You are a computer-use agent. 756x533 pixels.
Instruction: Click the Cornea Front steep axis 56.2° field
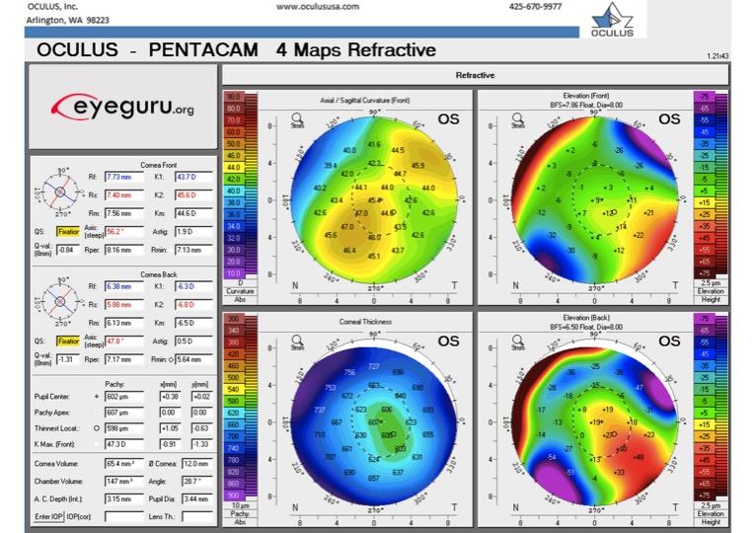click(124, 232)
